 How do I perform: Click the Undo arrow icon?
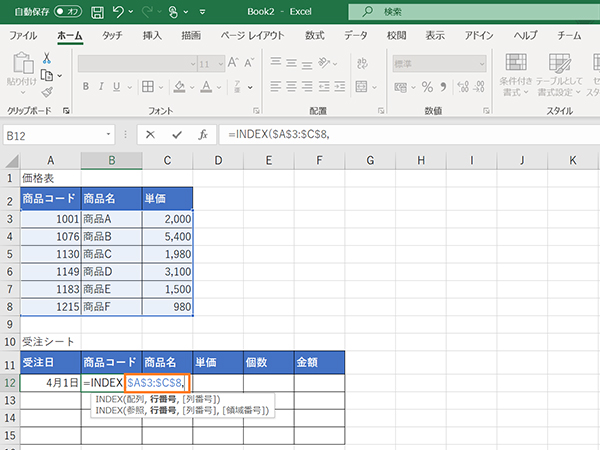point(120,13)
